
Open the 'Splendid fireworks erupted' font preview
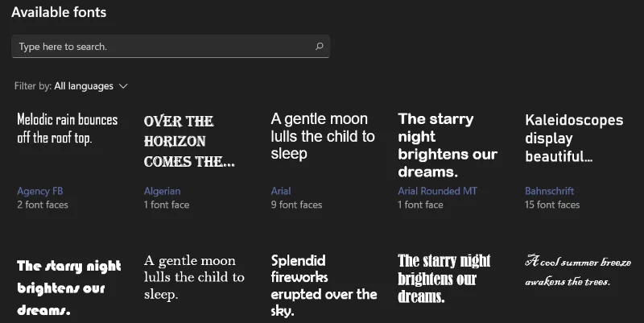pyautogui.click(x=324, y=286)
